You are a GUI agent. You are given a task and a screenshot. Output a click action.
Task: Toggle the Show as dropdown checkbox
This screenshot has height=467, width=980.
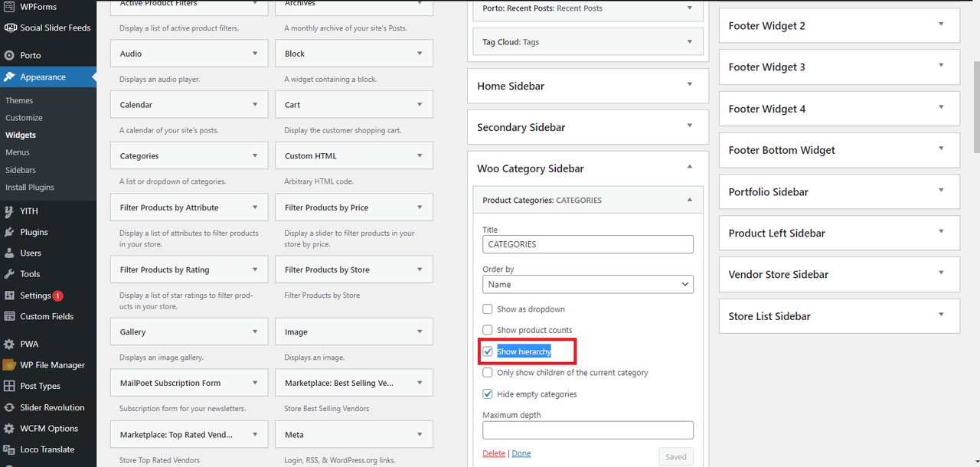tap(488, 309)
